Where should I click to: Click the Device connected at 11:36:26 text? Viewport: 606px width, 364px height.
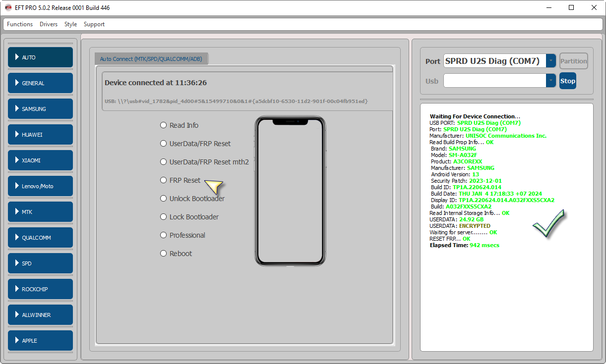click(x=156, y=83)
